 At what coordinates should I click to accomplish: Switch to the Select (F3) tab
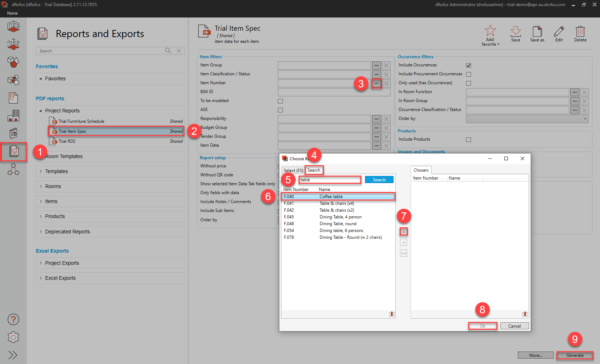pyautogui.click(x=293, y=171)
